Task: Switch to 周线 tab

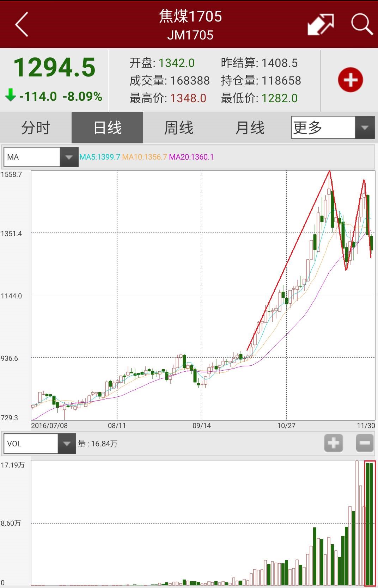Action: click(179, 128)
